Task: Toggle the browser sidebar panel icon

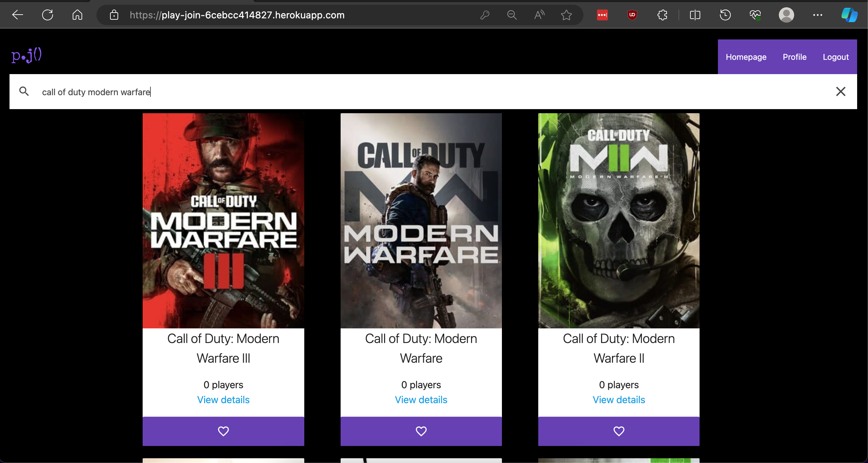Action: tap(694, 15)
